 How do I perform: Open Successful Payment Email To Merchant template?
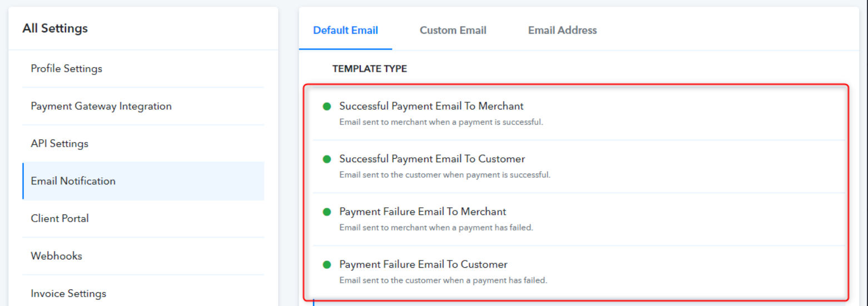[578, 114]
